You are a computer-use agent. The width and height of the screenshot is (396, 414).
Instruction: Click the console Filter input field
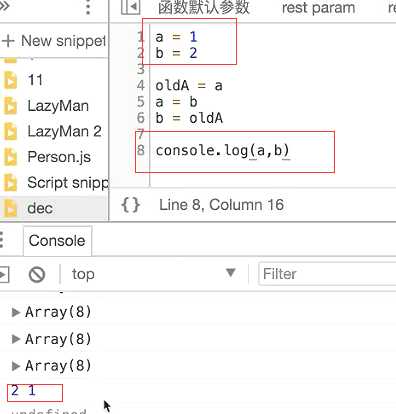[x=327, y=274]
